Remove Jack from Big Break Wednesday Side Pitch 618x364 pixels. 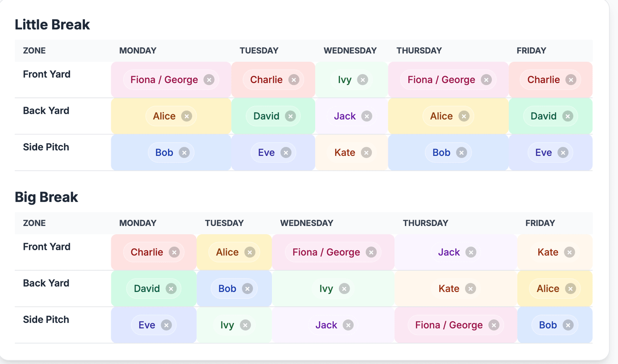(x=348, y=325)
